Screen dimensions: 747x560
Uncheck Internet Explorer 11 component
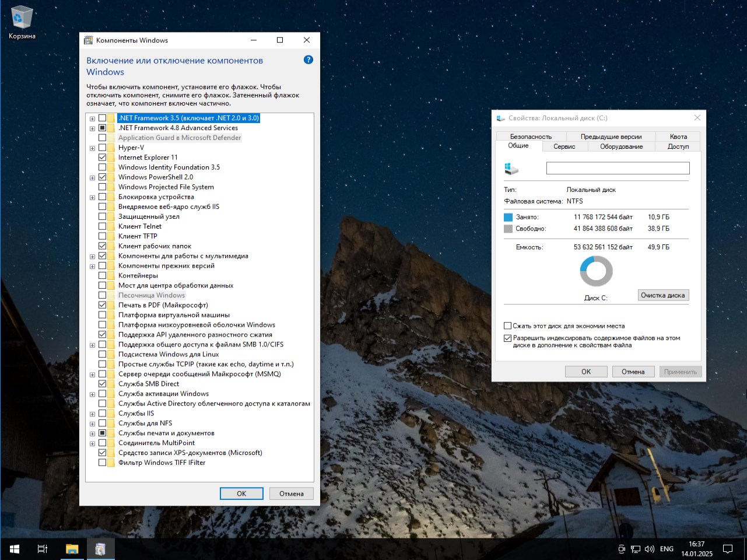[x=103, y=157]
